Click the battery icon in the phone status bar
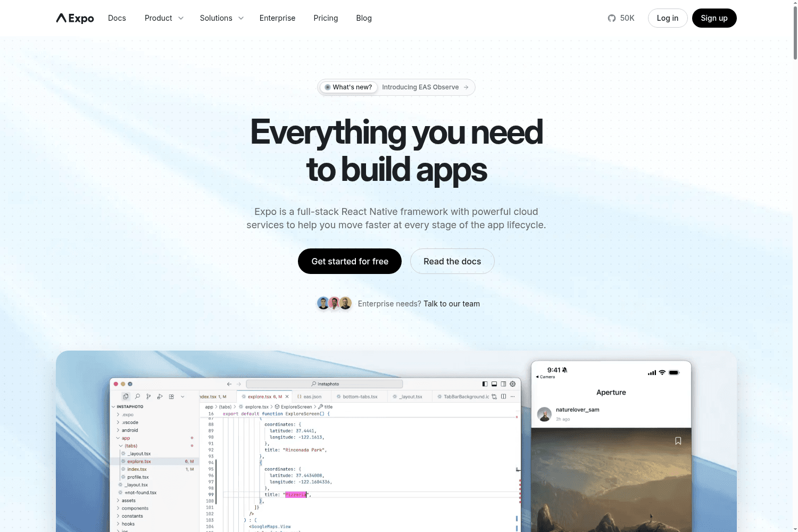The width and height of the screenshot is (798, 532). tap(674, 372)
